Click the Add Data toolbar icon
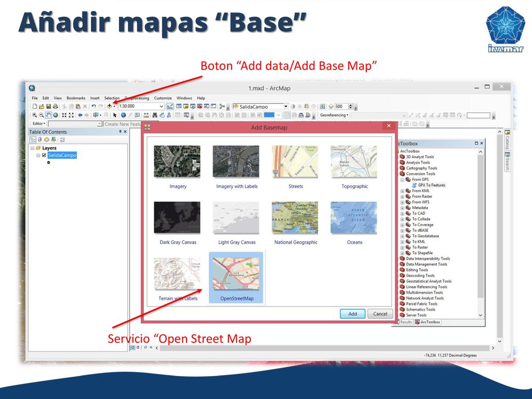532x399 pixels. 109,106
